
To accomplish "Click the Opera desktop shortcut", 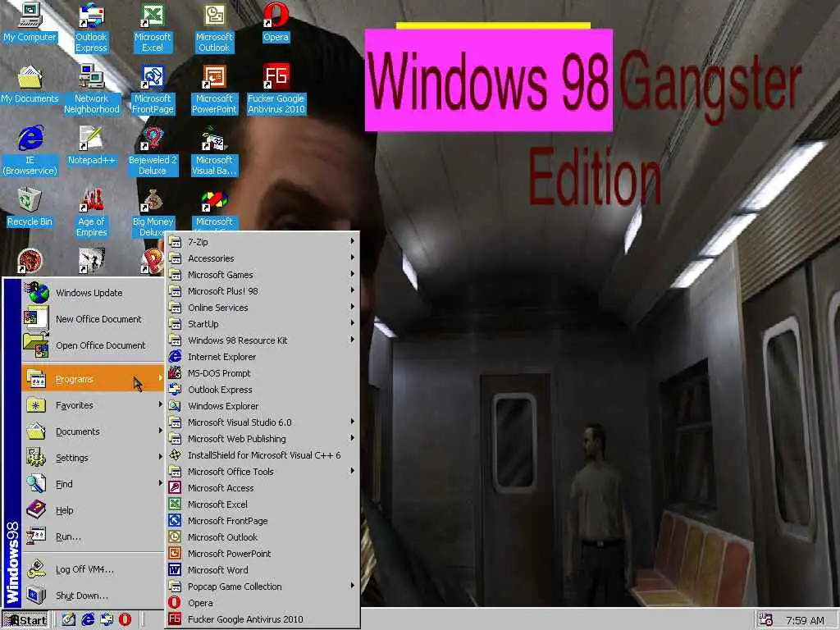I will point(276,22).
